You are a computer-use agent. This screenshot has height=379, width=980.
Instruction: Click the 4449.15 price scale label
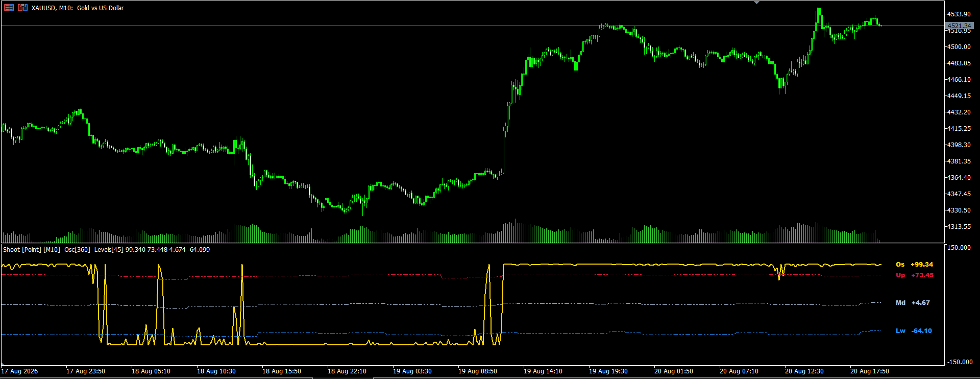[x=959, y=96]
